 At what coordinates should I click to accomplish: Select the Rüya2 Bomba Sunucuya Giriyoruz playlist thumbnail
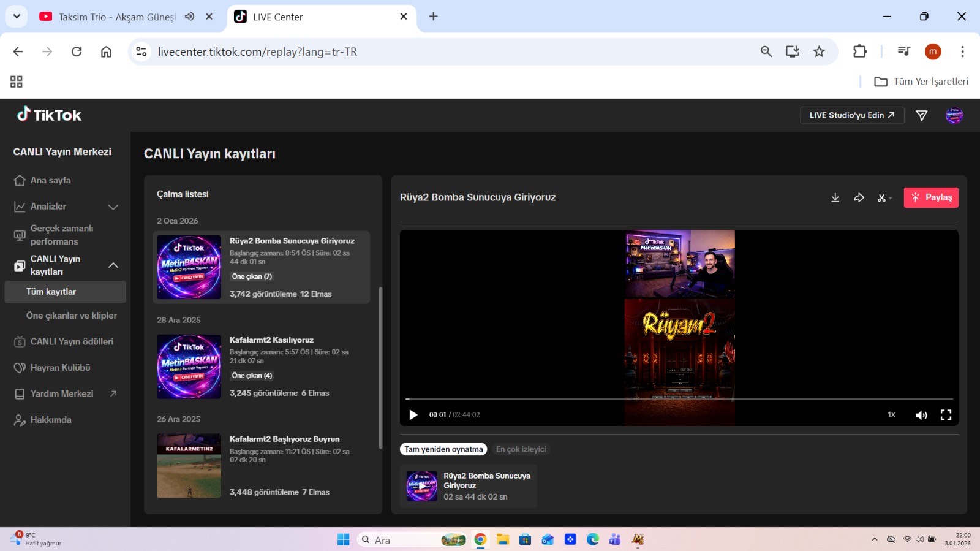pyautogui.click(x=189, y=267)
